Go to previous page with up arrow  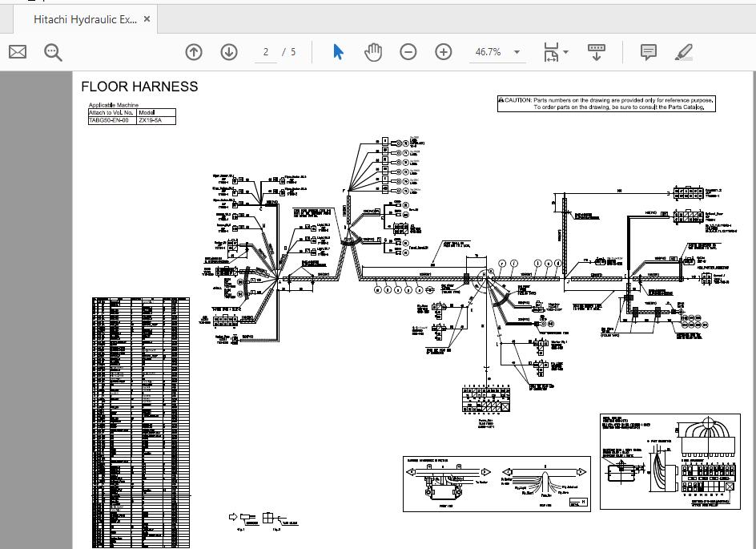(x=194, y=52)
